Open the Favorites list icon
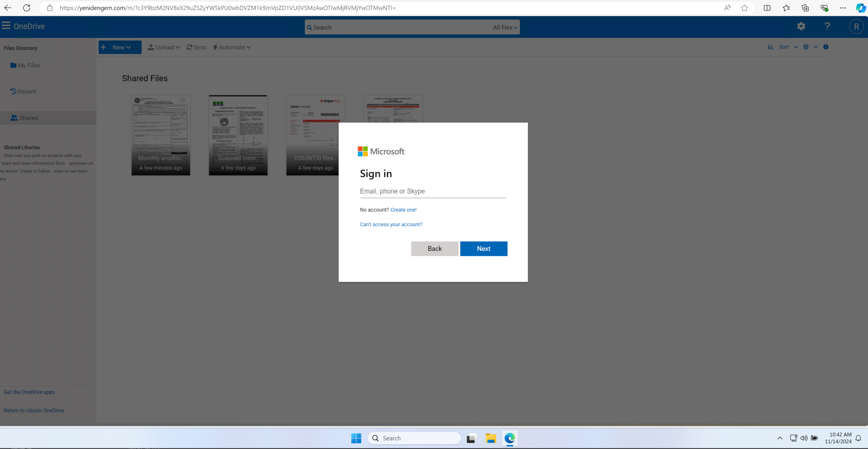868x449 pixels. tap(786, 8)
